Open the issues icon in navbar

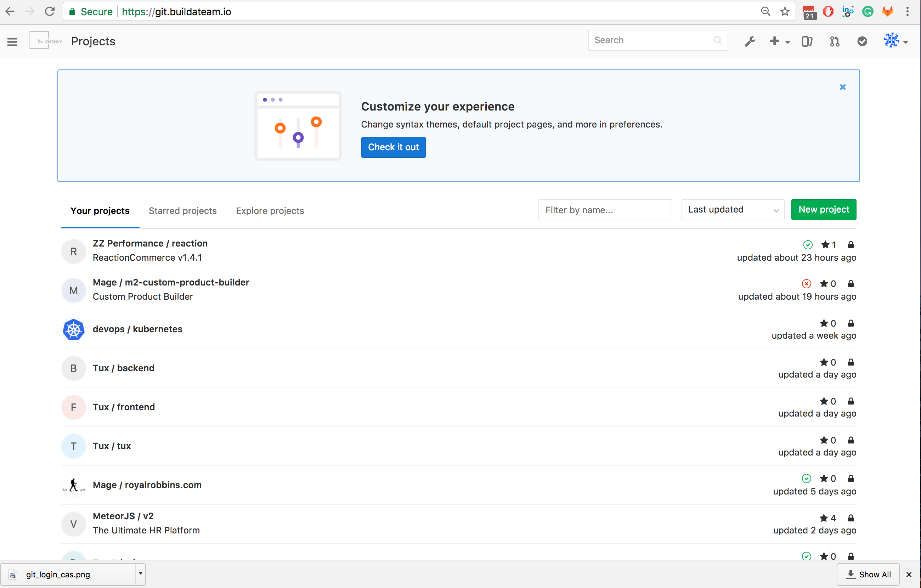(807, 41)
